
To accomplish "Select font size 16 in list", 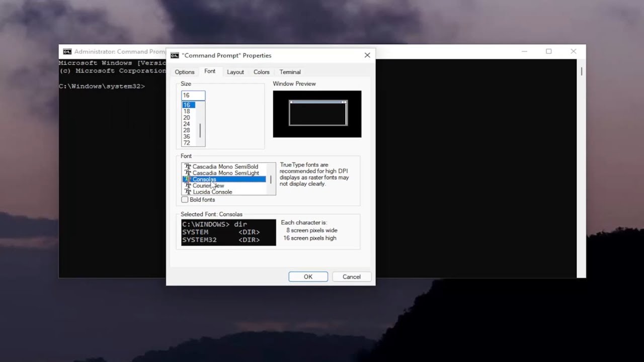I will point(189,105).
